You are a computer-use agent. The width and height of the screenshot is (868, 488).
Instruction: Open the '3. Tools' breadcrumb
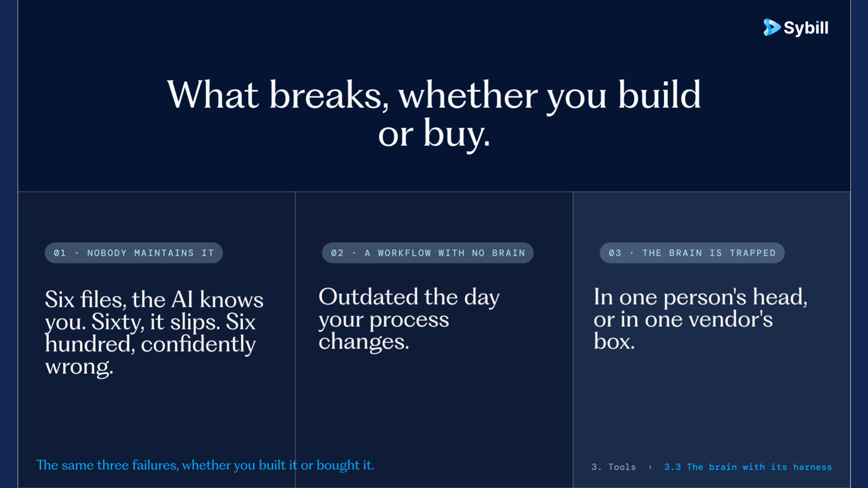613,467
